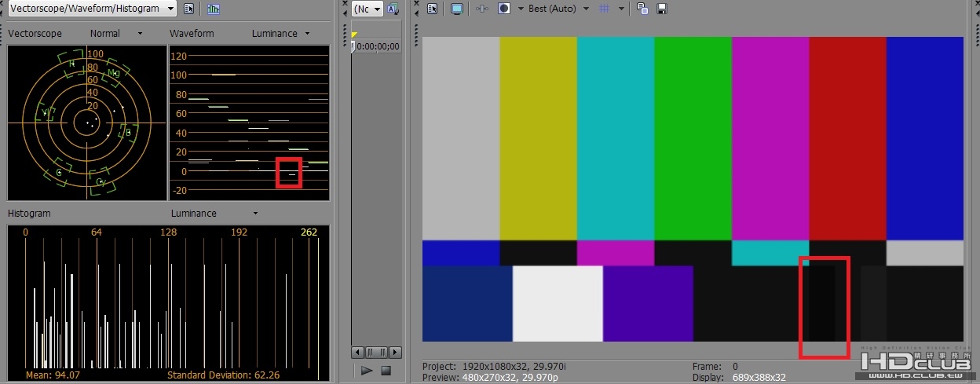The image size is (980, 384).
Task: Toggle Update Scopes While Playing icon
Action: click(x=214, y=9)
